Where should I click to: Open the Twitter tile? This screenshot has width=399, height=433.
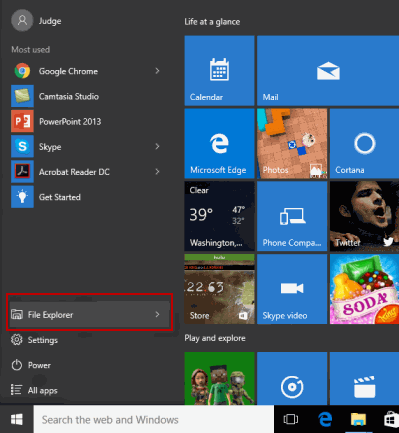tap(364, 216)
